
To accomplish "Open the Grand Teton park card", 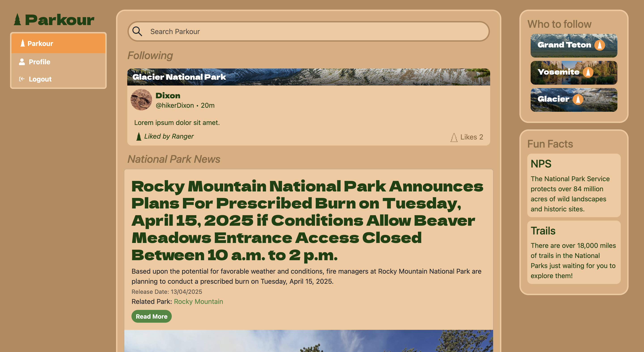I will (574, 45).
